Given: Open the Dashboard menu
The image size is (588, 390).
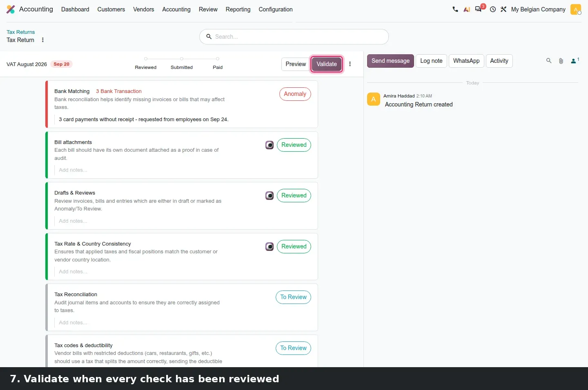Looking at the screenshot, I should [75, 9].
